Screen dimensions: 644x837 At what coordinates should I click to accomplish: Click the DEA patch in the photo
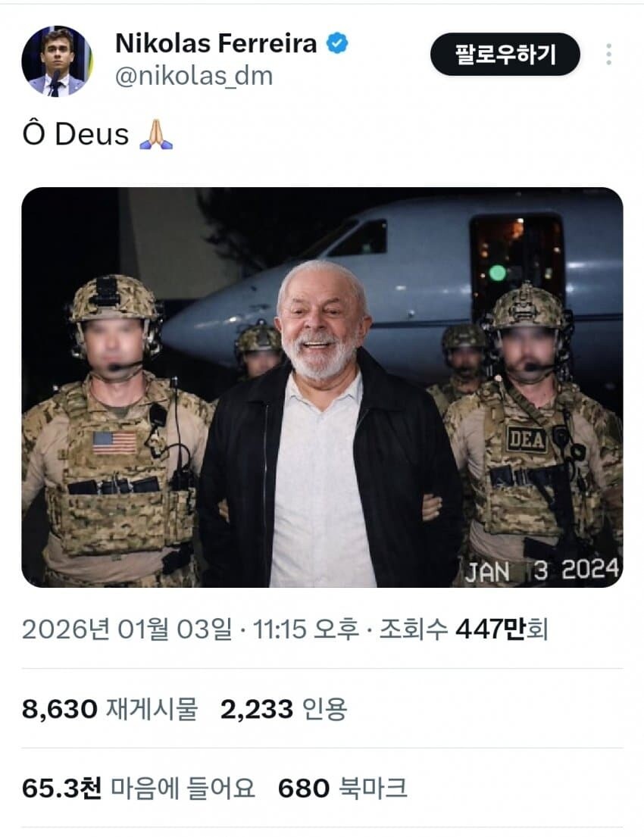[x=527, y=439]
